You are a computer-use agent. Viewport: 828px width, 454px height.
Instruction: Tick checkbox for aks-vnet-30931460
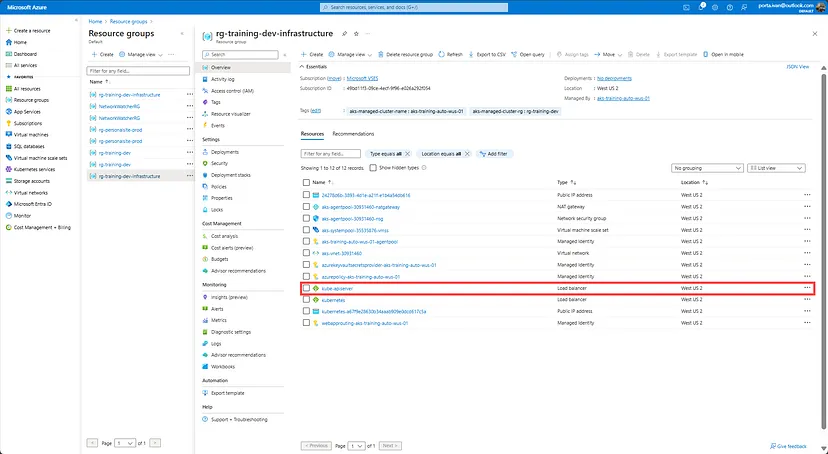point(306,253)
